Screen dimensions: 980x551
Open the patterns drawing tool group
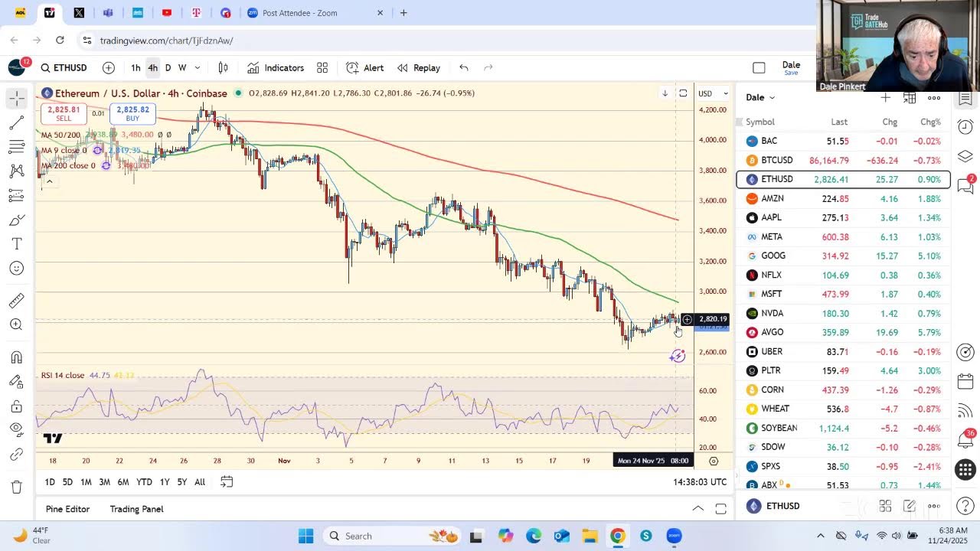click(17, 171)
